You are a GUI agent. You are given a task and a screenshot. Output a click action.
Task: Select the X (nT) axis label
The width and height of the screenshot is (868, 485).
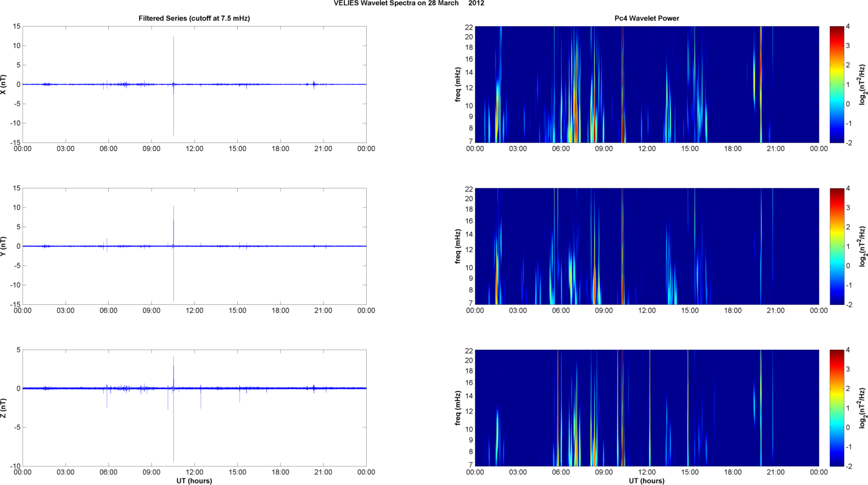click(x=3, y=84)
